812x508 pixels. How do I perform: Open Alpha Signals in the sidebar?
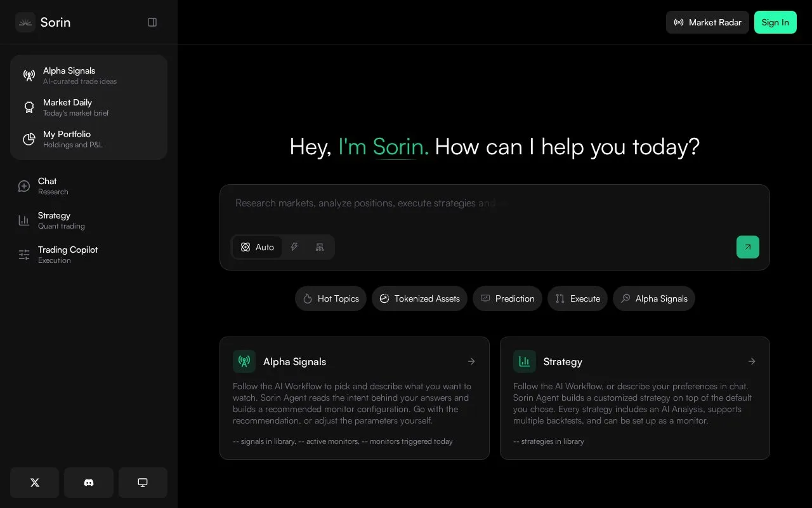pos(89,76)
